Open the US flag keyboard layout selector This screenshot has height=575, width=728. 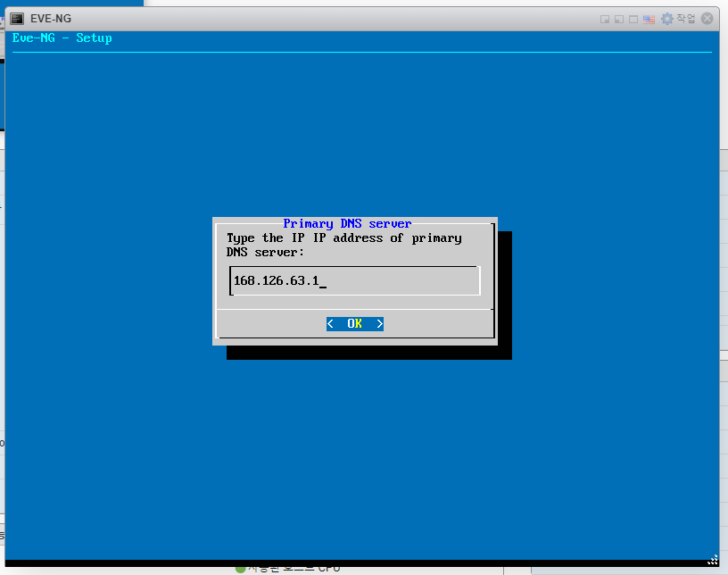pos(649,19)
